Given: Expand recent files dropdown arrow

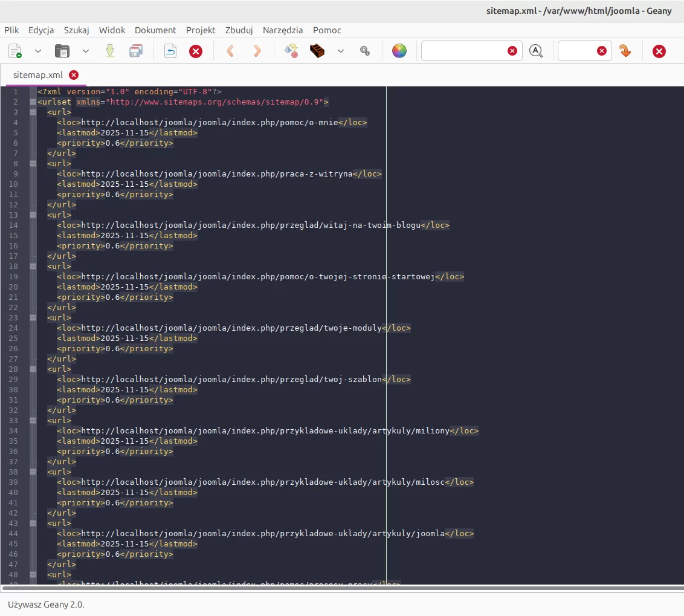Looking at the screenshot, I should tap(86, 51).
